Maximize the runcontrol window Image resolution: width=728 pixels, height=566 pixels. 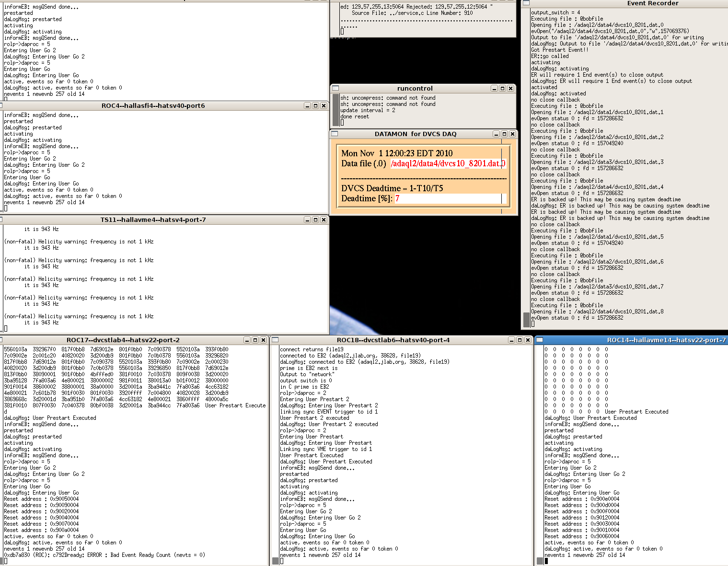[502, 88]
